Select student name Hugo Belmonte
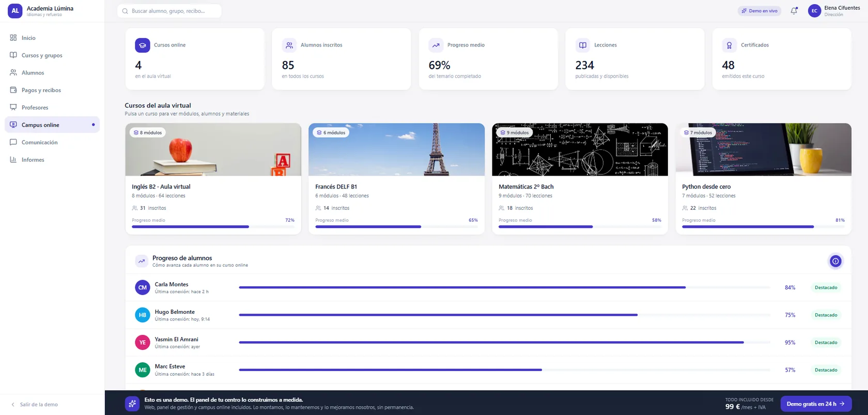The height and width of the screenshot is (415, 868). (175, 312)
